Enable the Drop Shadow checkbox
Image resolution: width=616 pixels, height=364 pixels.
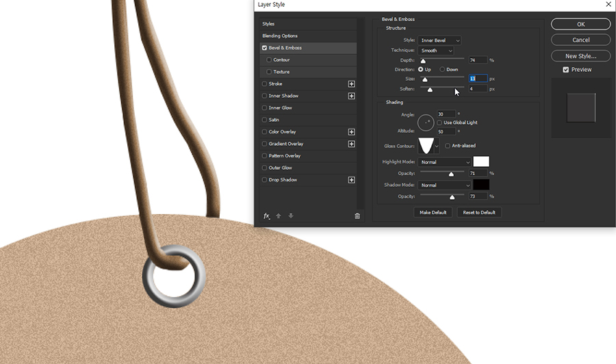click(264, 180)
